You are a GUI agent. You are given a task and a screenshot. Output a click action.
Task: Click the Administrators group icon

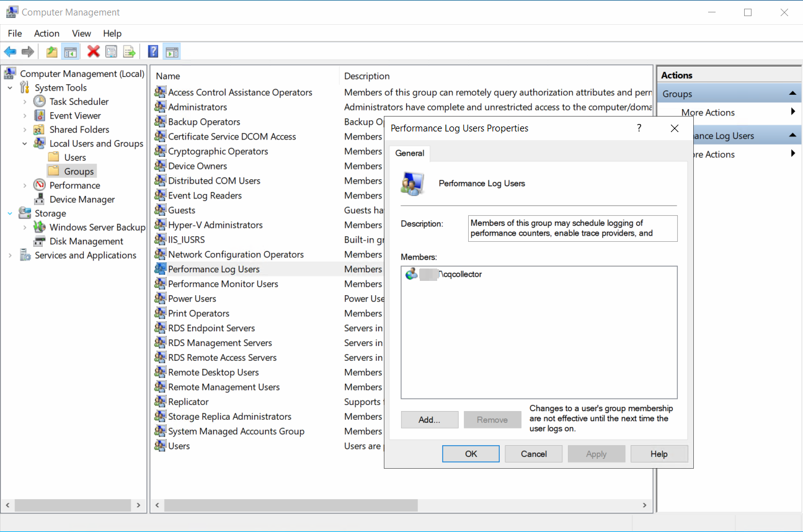click(160, 107)
